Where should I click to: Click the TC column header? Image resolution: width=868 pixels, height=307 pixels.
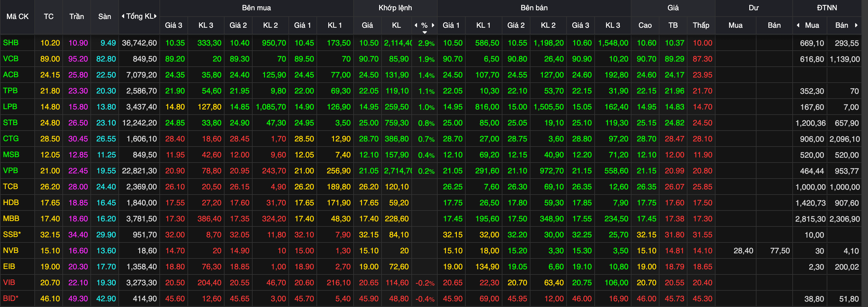pos(49,17)
